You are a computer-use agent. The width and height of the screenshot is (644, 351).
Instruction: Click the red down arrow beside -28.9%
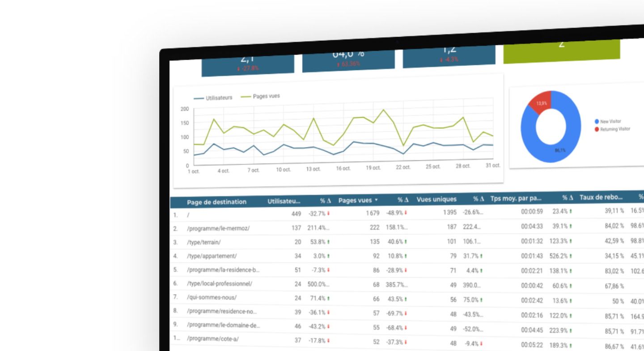pyautogui.click(x=406, y=270)
